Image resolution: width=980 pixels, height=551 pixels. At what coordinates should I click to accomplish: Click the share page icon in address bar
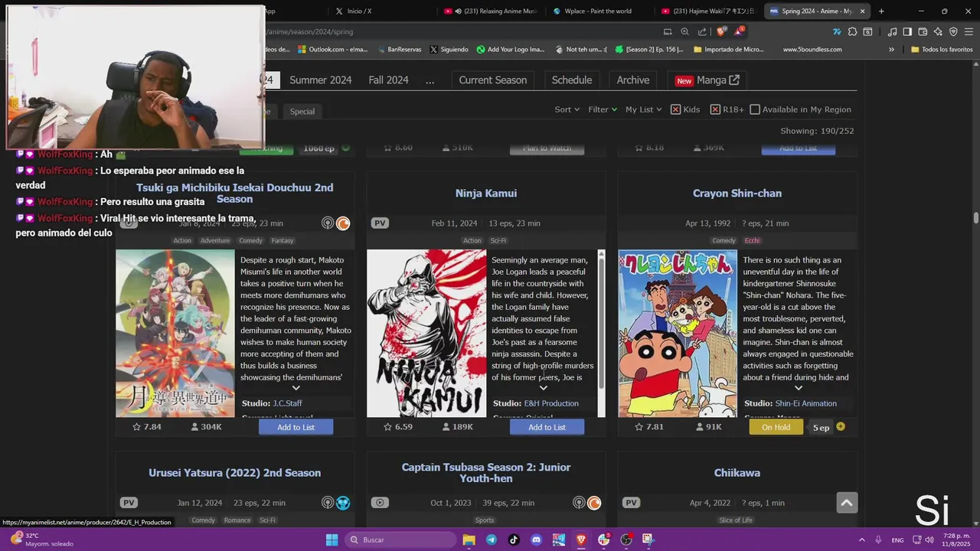coord(702,31)
